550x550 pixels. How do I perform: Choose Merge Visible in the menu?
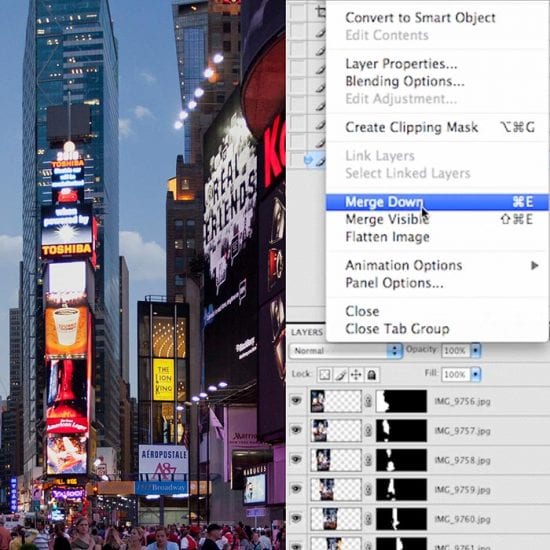(x=387, y=220)
